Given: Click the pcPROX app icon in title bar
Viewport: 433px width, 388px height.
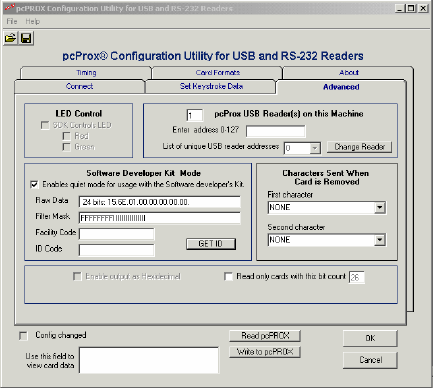Looking at the screenshot, I should coord(10,7).
